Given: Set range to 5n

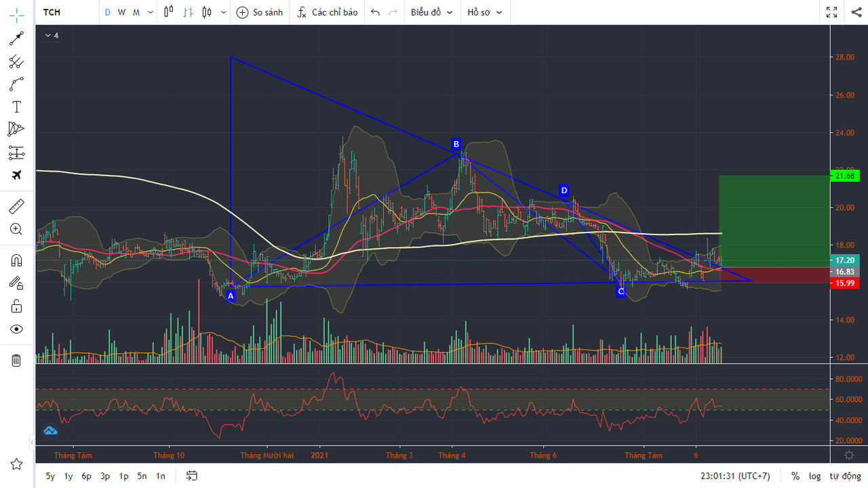Looking at the screenshot, I should point(142,476).
